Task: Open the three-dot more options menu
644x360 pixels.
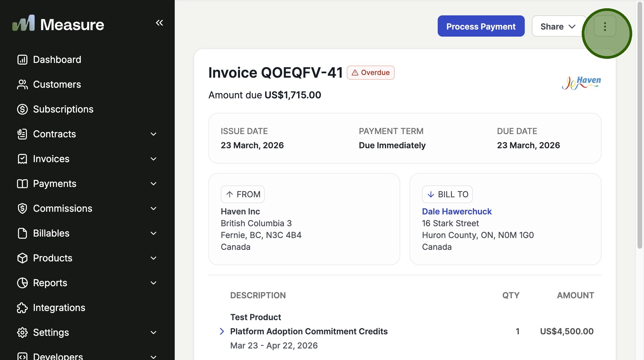Action: click(x=605, y=26)
